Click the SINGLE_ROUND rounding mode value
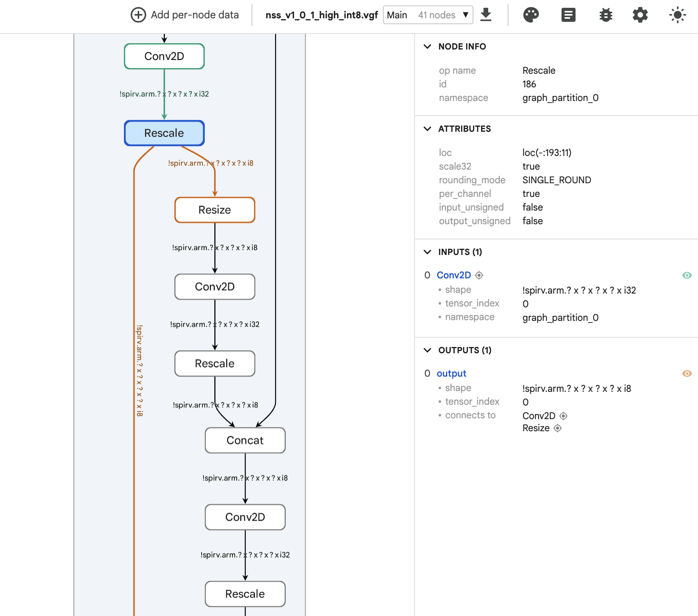This screenshot has height=616, width=698. coord(556,180)
